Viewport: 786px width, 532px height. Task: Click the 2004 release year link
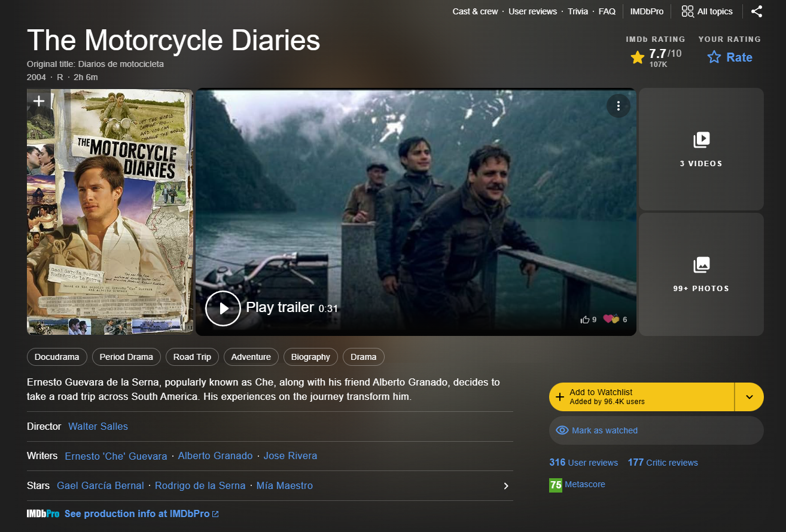(36, 77)
